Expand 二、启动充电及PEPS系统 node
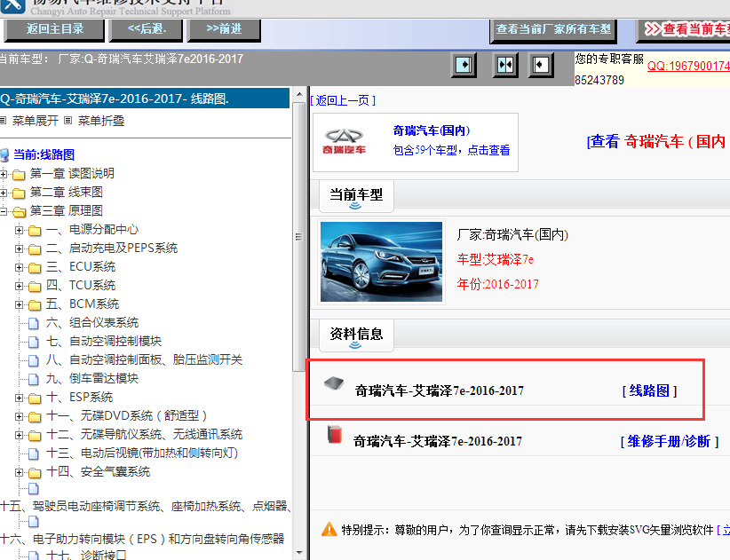This screenshot has width=730, height=560. tap(19, 248)
